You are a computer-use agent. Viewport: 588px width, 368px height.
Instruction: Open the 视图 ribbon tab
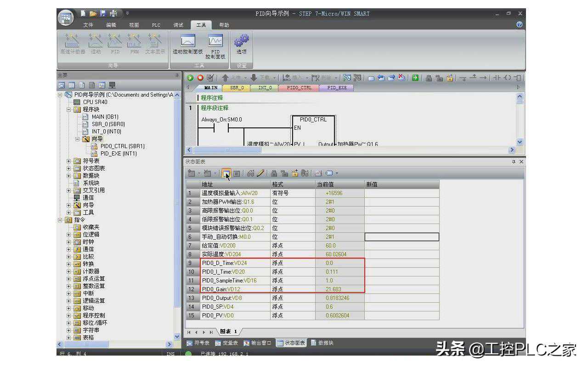click(x=134, y=25)
